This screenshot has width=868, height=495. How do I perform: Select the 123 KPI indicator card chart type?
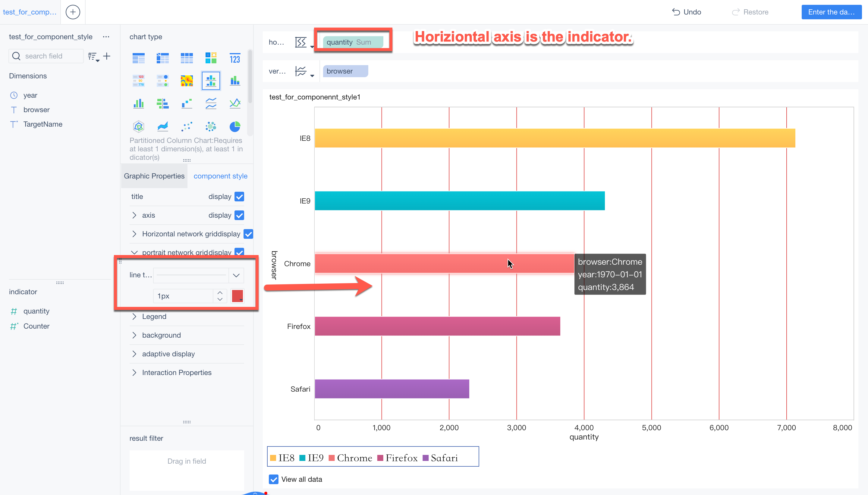click(235, 58)
